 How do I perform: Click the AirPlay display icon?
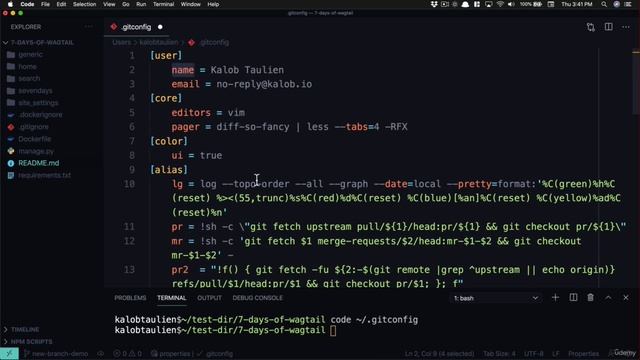pyautogui.click(x=489, y=4)
